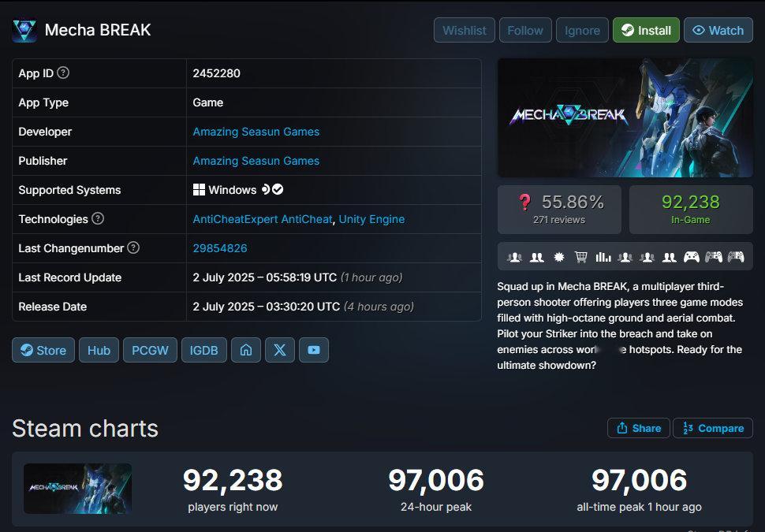
Task: Click the 271 reviews text
Action: [x=559, y=220]
